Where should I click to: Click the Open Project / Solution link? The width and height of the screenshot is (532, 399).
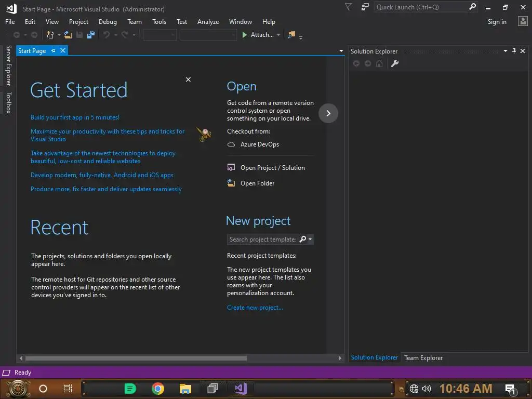[x=266, y=168]
